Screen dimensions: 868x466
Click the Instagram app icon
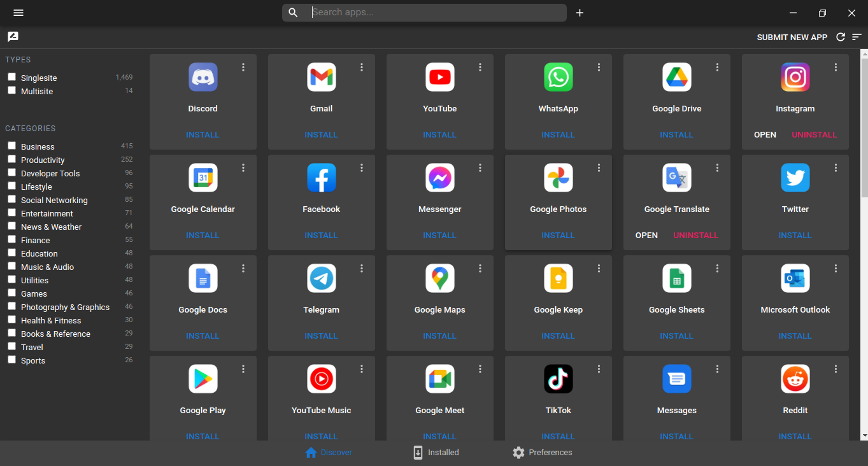(x=795, y=77)
